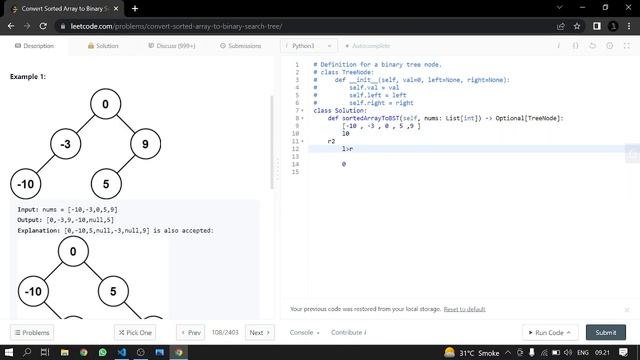Open Windows taskbar search

point(27,352)
